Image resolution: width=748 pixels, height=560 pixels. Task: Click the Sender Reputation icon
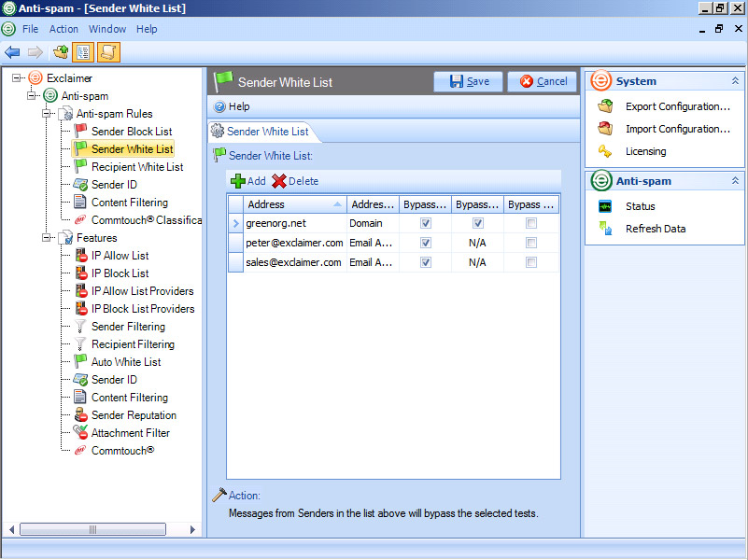80,414
